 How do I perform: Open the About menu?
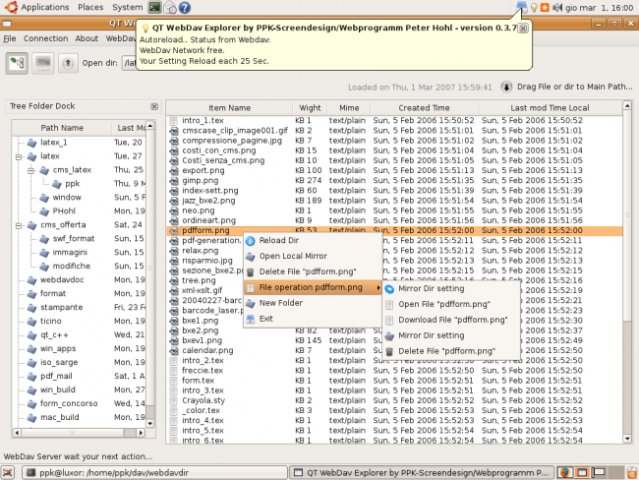[x=87, y=38]
